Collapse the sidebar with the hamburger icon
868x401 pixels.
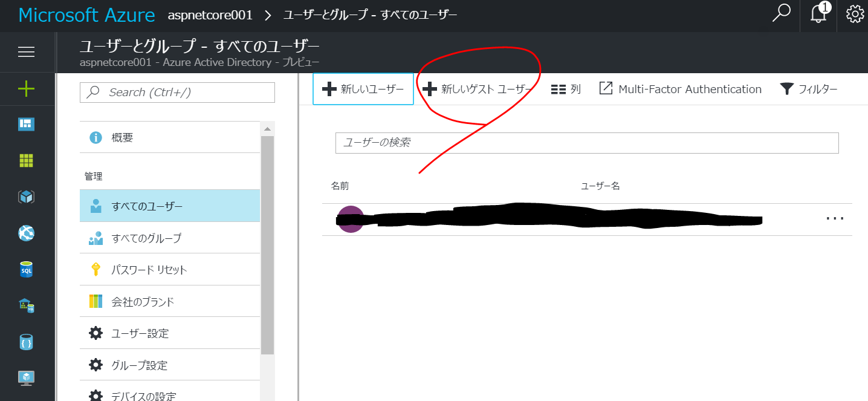[x=27, y=51]
